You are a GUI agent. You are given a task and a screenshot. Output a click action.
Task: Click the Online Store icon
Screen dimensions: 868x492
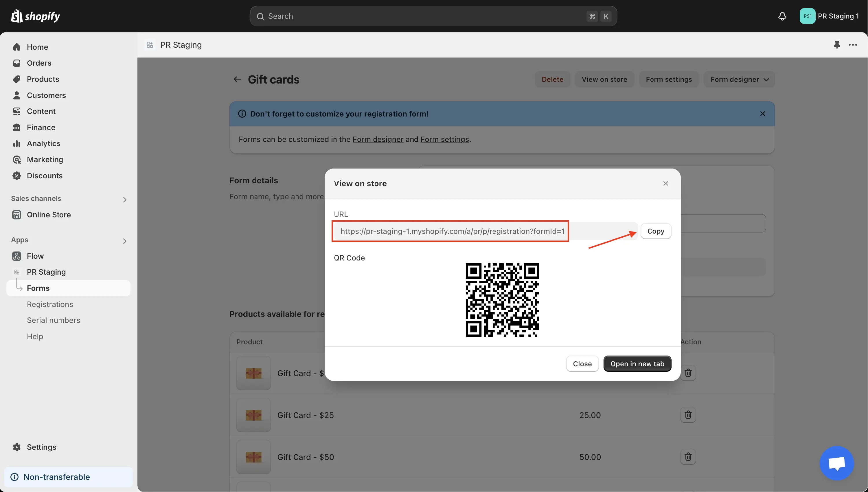click(16, 214)
